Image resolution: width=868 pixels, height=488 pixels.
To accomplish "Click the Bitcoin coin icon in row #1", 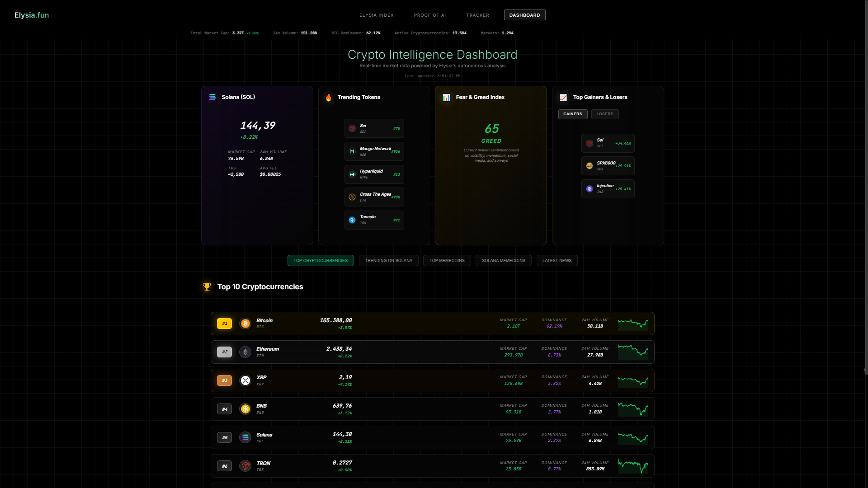I will [245, 324].
